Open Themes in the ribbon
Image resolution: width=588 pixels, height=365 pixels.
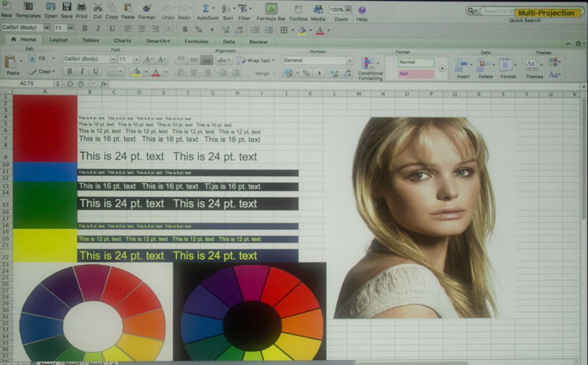point(533,69)
